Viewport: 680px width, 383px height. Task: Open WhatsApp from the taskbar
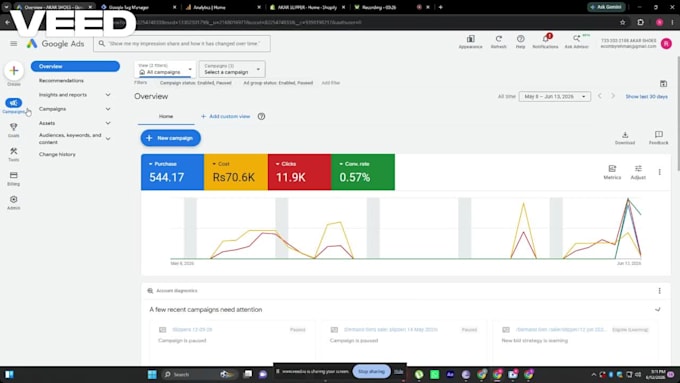coord(435,374)
